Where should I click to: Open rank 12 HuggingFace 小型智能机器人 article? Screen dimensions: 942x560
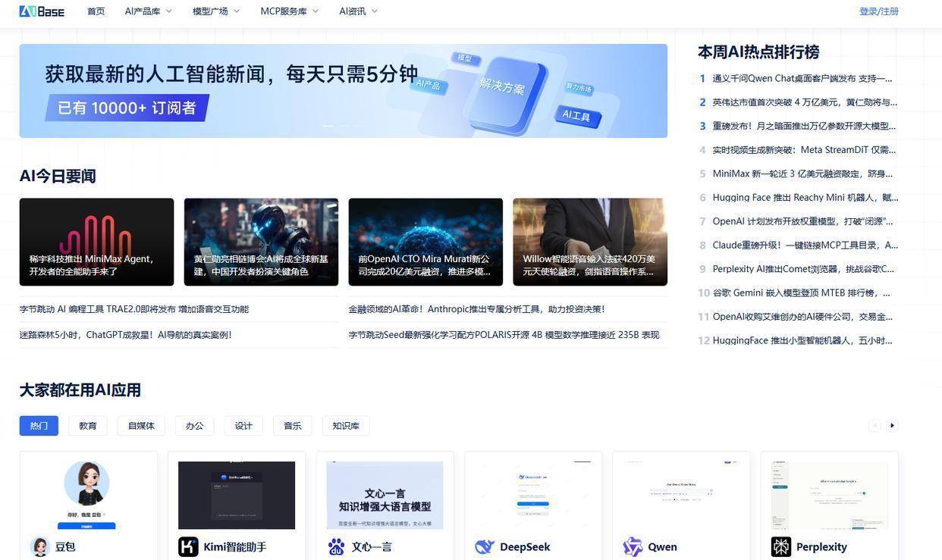coord(802,341)
